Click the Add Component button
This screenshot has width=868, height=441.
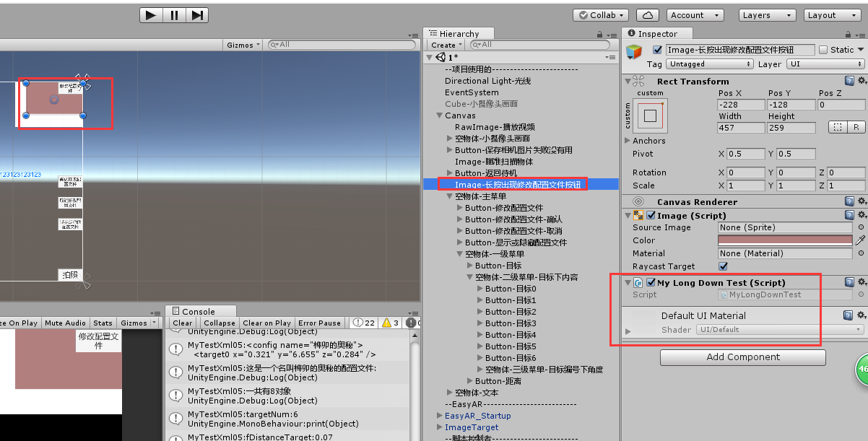click(x=742, y=357)
